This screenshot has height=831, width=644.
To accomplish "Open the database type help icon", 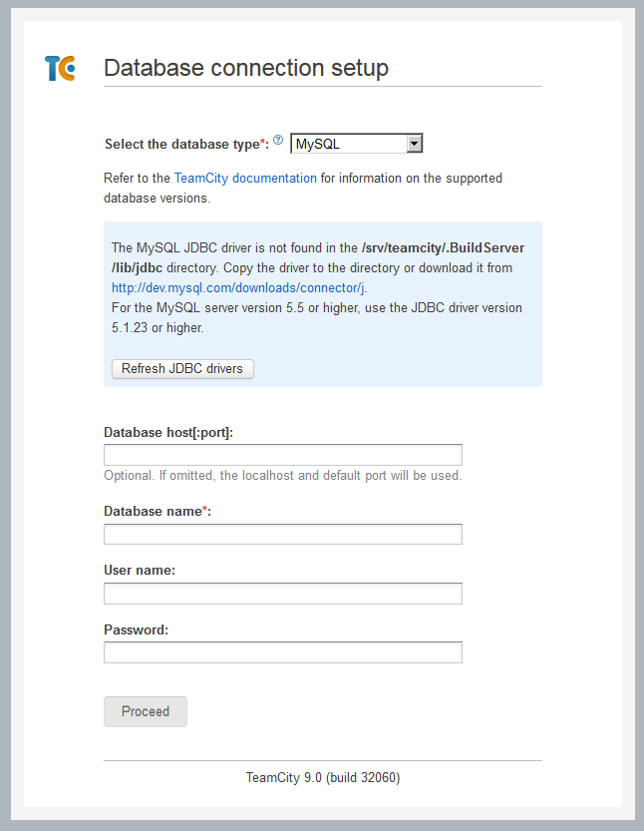I will click(278, 141).
